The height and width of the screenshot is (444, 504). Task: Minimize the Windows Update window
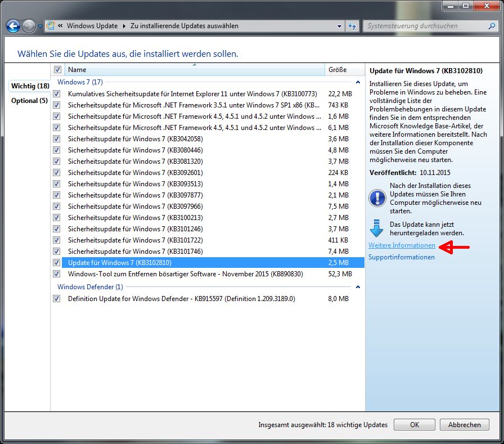[451, 6]
